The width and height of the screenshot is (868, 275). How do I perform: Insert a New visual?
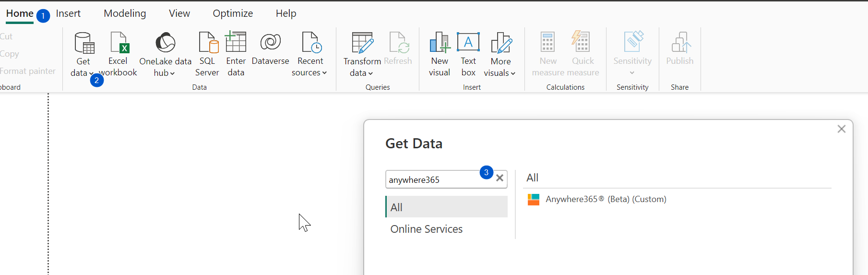(x=440, y=54)
